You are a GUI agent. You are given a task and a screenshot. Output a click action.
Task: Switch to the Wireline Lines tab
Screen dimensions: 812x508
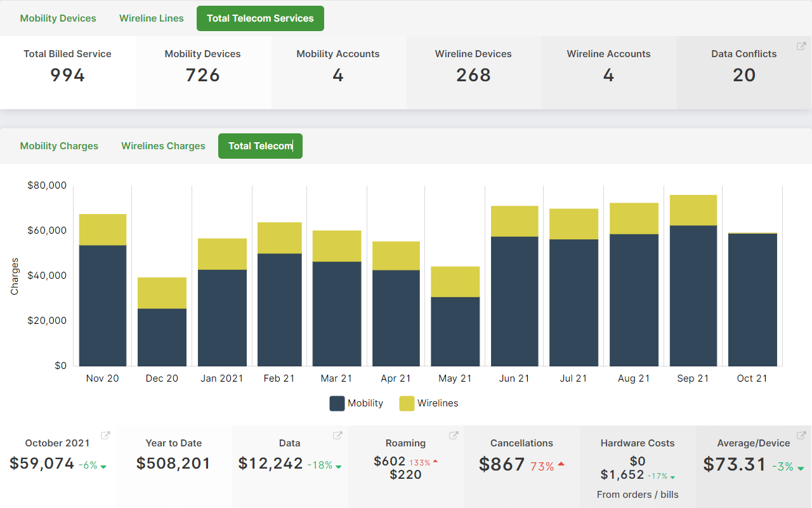tap(152, 18)
